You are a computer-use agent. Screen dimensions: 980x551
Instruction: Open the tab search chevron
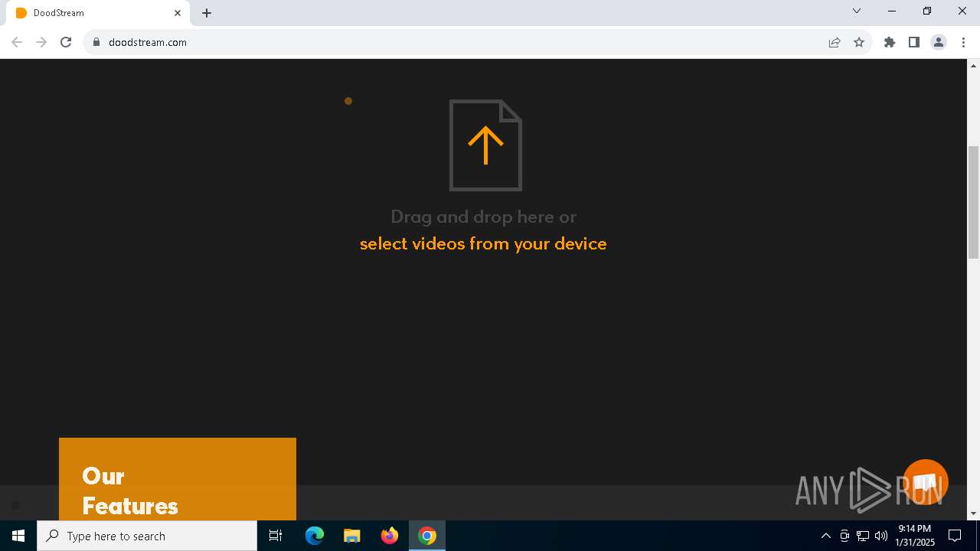pos(857,11)
